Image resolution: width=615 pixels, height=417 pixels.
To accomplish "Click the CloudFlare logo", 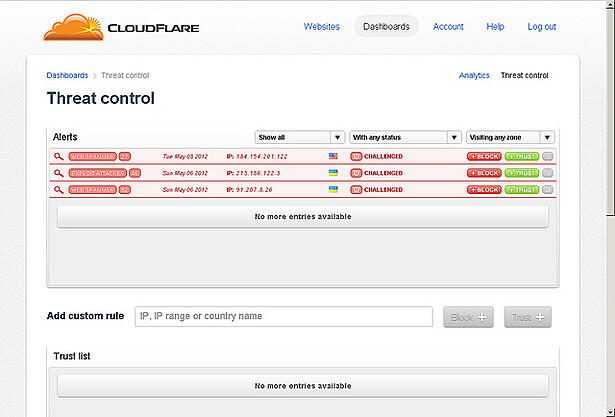I will tap(121, 26).
